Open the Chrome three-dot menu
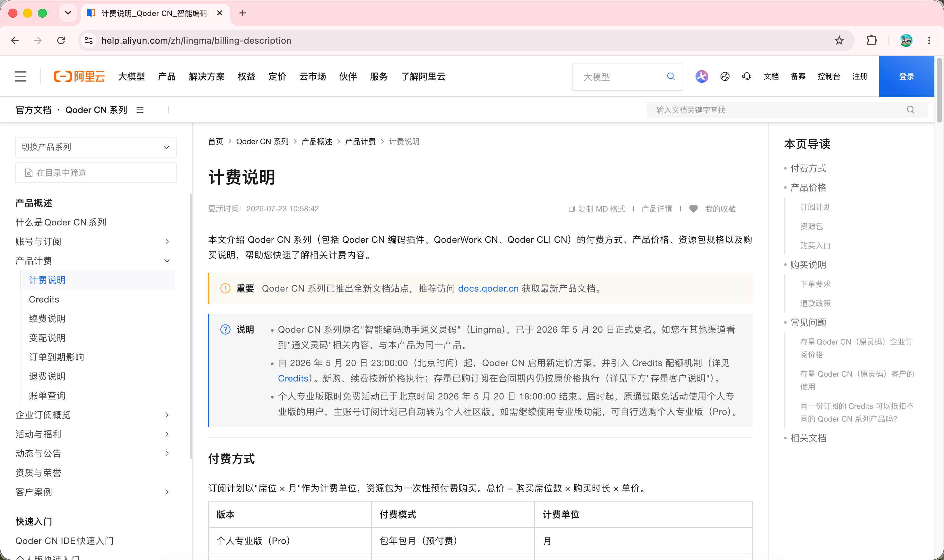This screenshot has height=560, width=944. [x=929, y=40]
